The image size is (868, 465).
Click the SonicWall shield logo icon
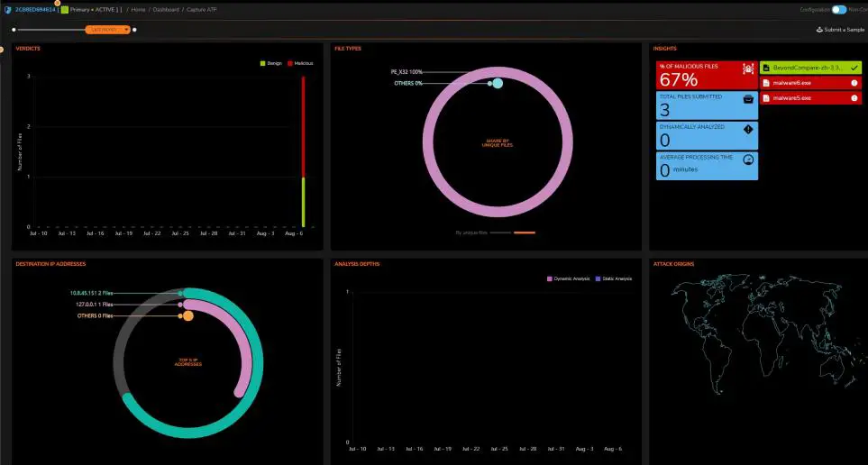tap(8, 10)
